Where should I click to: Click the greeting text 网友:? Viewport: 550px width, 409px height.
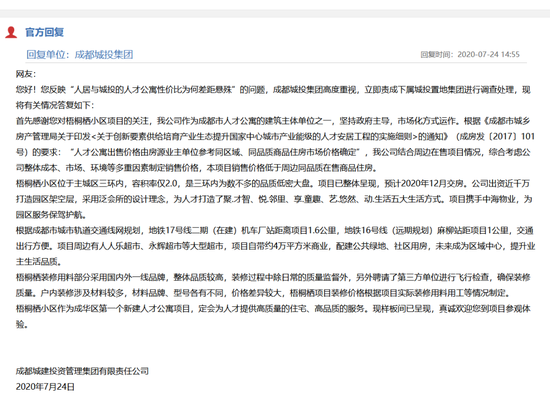pyautogui.click(x=26, y=74)
